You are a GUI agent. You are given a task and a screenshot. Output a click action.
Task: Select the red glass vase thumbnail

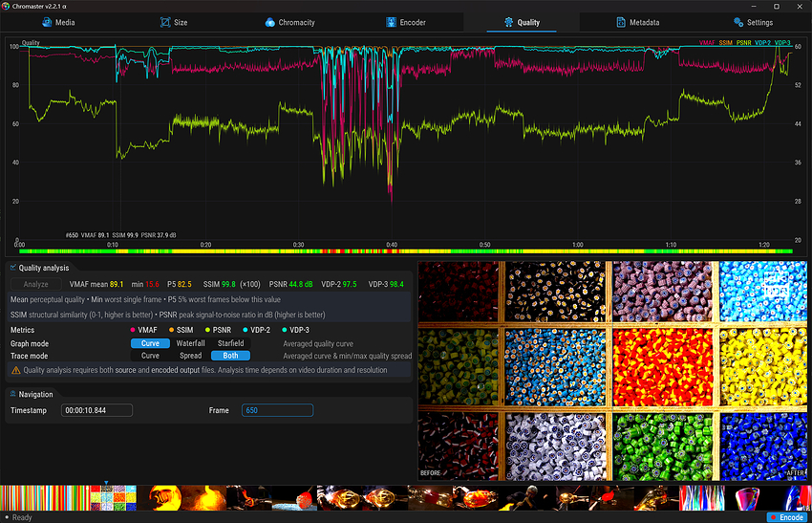[747, 498]
